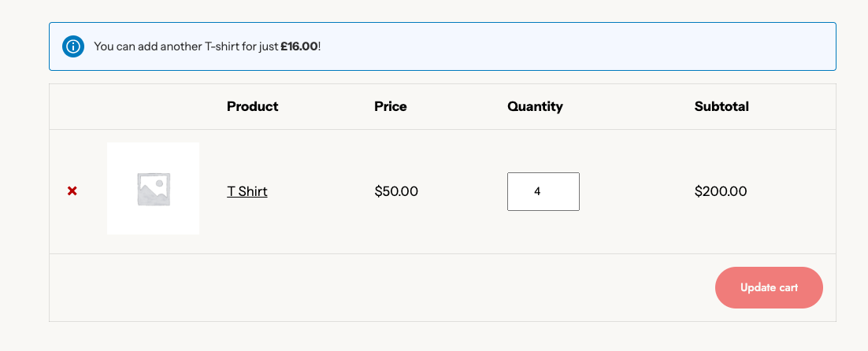Click the bold £16.00 in the notice
Viewport: 868px width, 351px height.
tap(299, 46)
